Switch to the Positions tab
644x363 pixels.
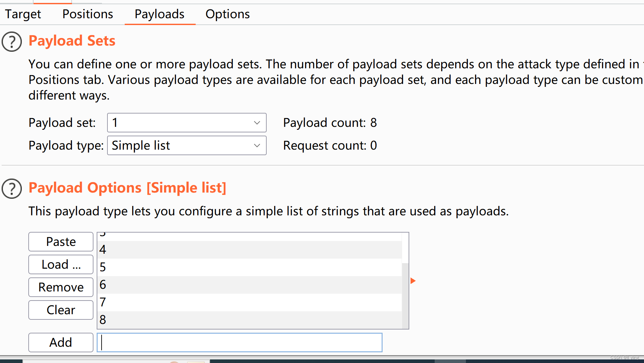pyautogui.click(x=88, y=14)
